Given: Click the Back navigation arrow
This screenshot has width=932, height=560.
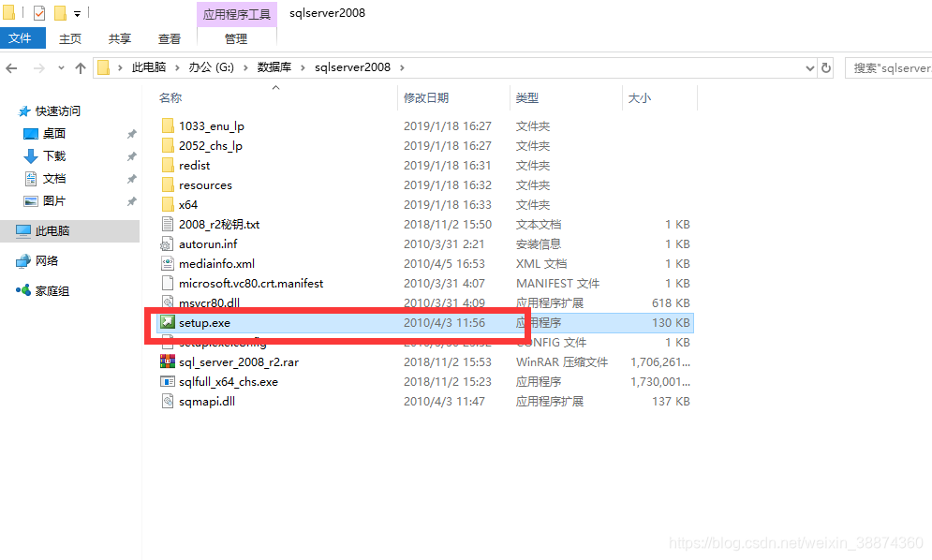Looking at the screenshot, I should tap(11, 68).
